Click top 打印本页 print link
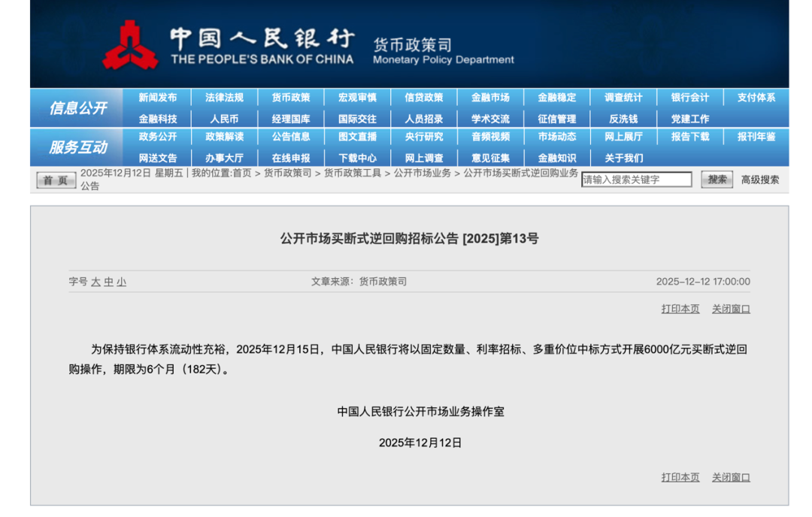 (680, 309)
